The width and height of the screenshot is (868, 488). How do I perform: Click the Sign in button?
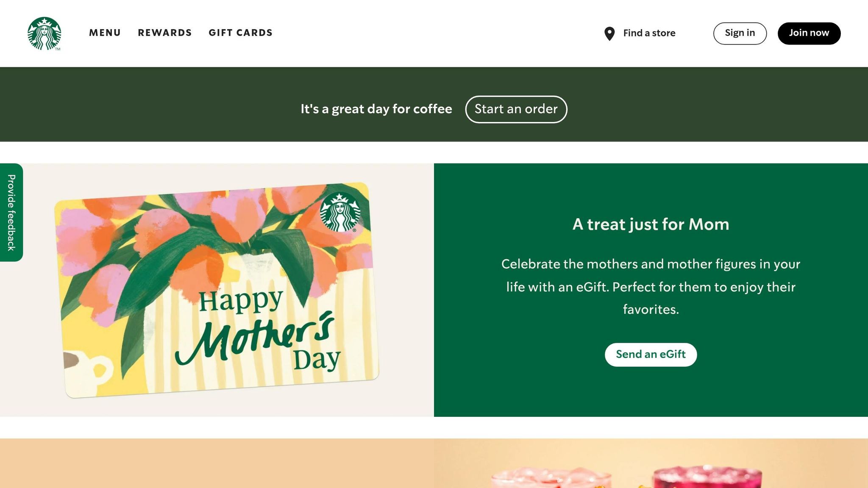pyautogui.click(x=740, y=33)
